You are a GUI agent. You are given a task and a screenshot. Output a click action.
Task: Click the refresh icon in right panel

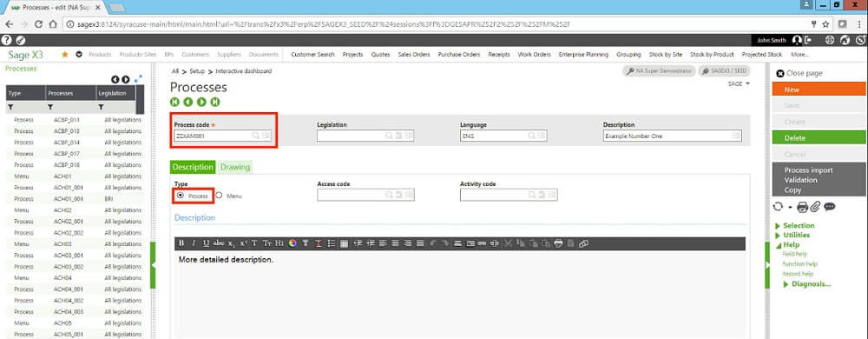pyautogui.click(x=778, y=207)
